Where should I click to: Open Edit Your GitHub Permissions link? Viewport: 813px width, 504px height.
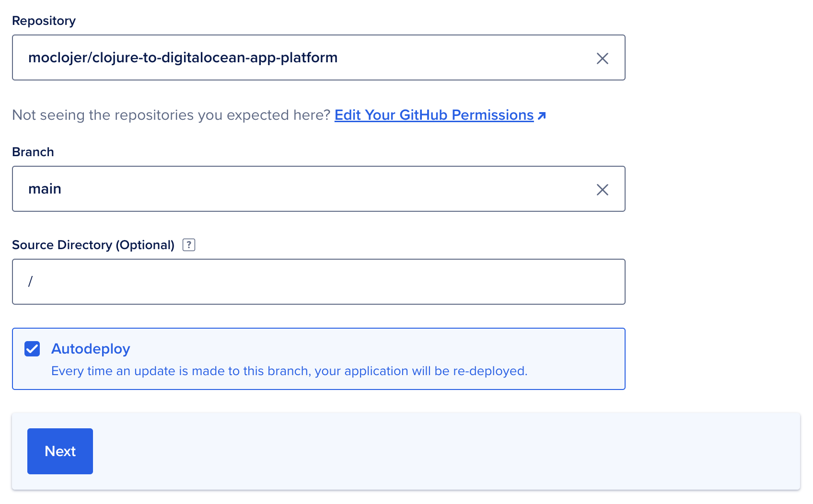coord(434,115)
